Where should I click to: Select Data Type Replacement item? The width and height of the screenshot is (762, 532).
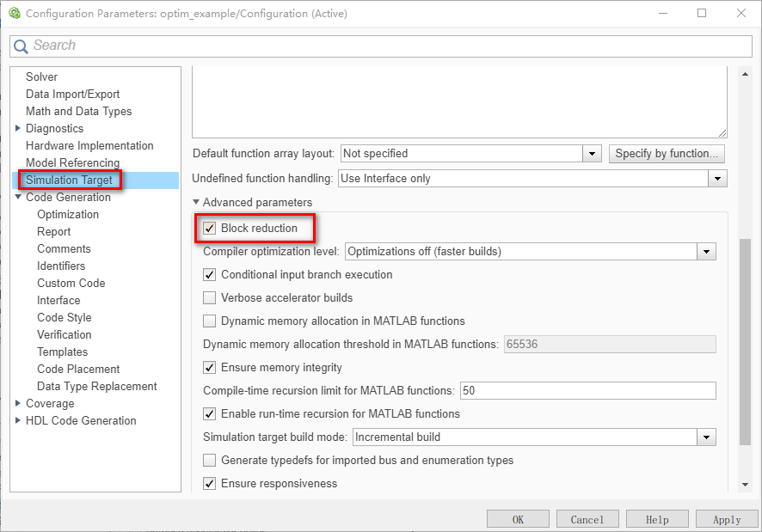coord(96,386)
